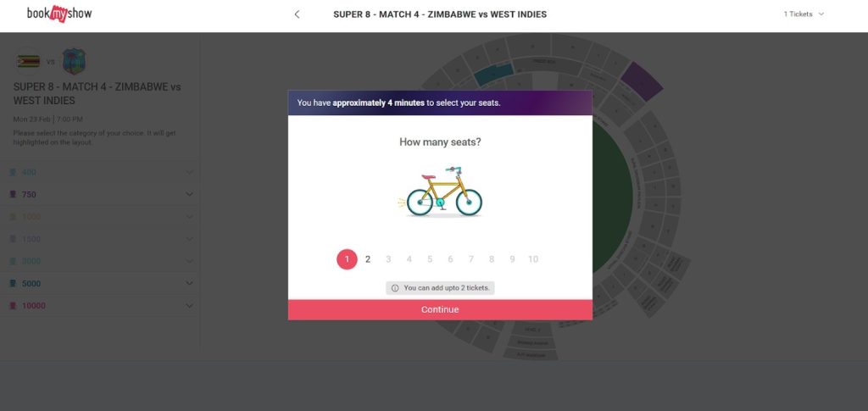
Task: Choose the 3 seats option
Action: (388, 259)
